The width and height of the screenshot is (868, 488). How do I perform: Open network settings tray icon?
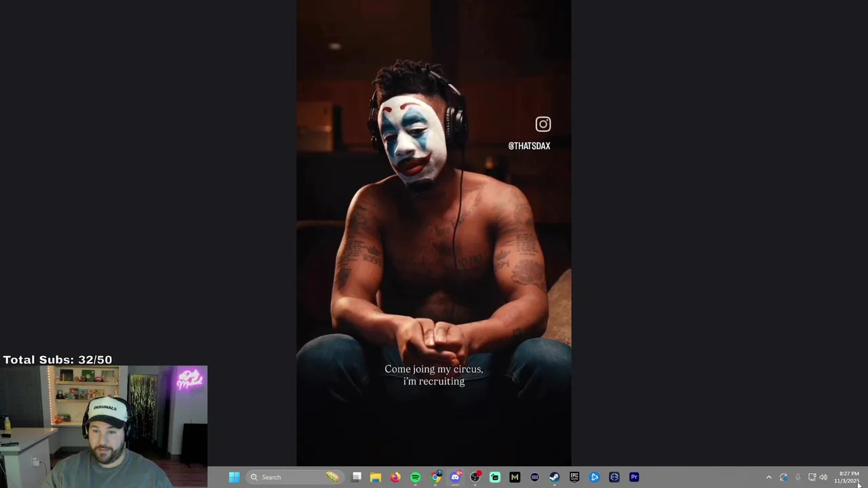click(812, 477)
